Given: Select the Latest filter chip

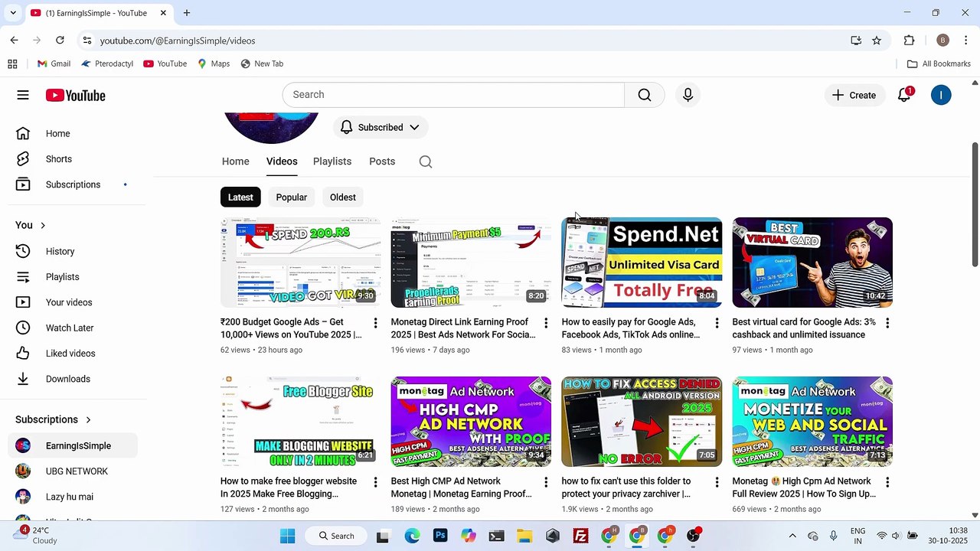Looking at the screenshot, I should coord(240,197).
